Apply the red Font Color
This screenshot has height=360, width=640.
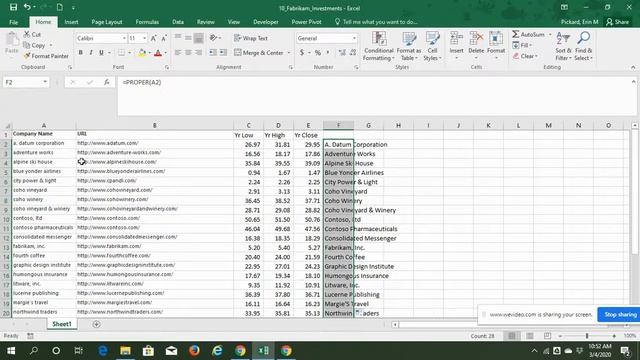[x=158, y=53]
